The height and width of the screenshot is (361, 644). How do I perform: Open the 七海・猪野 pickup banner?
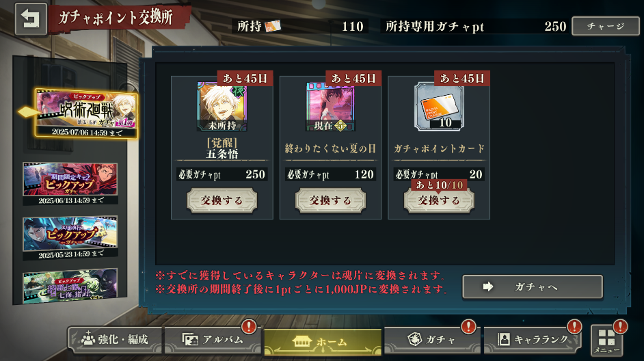pyautogui.click(x=70, y=286)
